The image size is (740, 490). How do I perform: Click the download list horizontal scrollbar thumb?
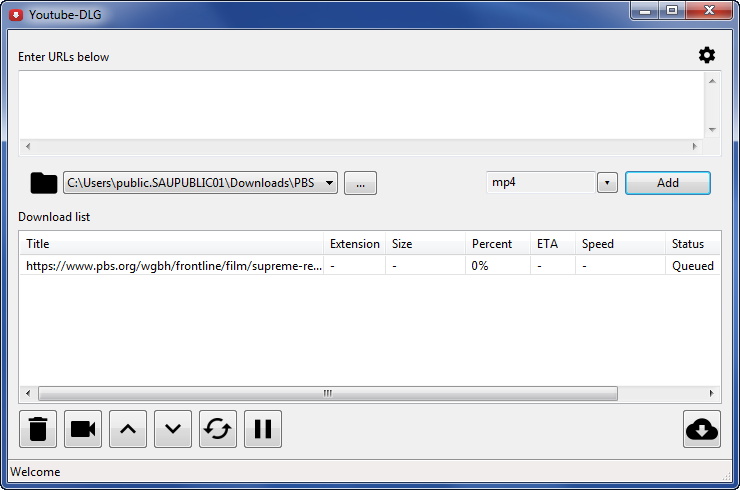(328, 393)
